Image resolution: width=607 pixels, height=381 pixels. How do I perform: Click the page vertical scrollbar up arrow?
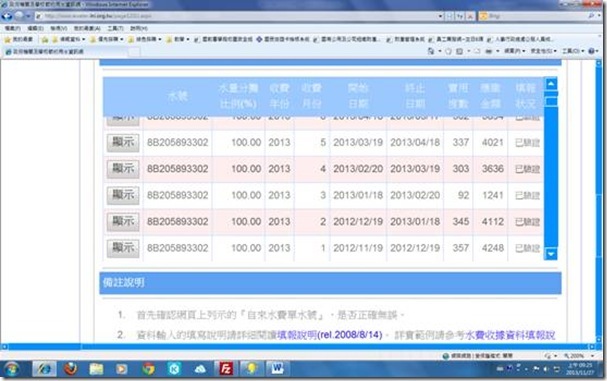[x=598, y=63]
